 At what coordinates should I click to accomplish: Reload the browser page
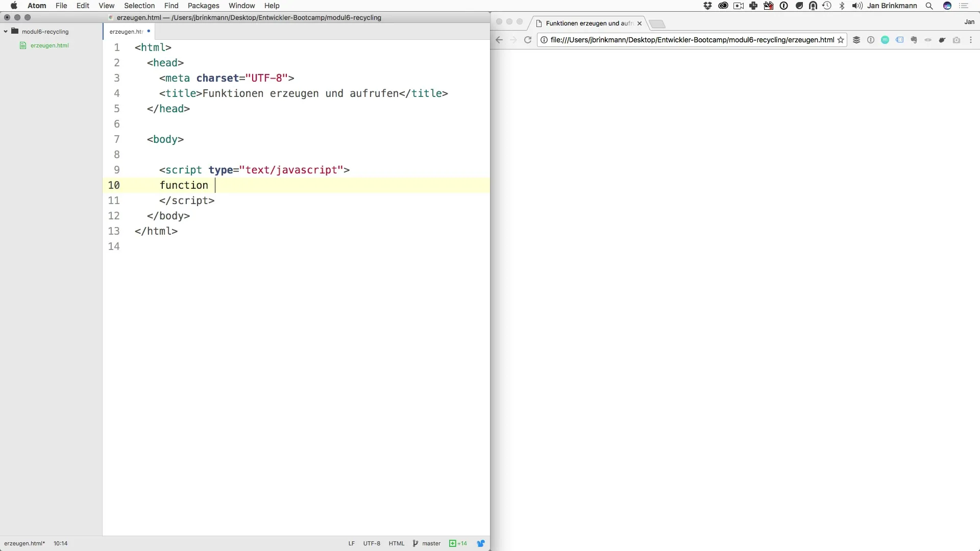528,40
